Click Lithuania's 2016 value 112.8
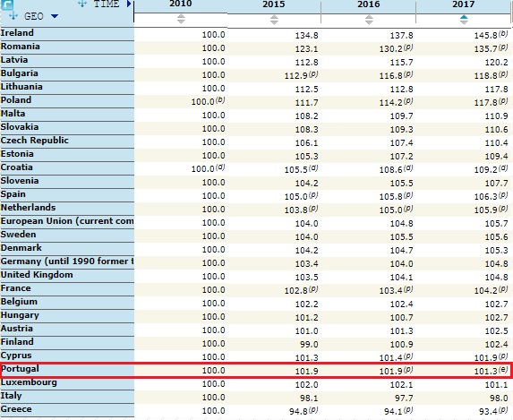Screen dimensions: 513x420 [401, 89]
